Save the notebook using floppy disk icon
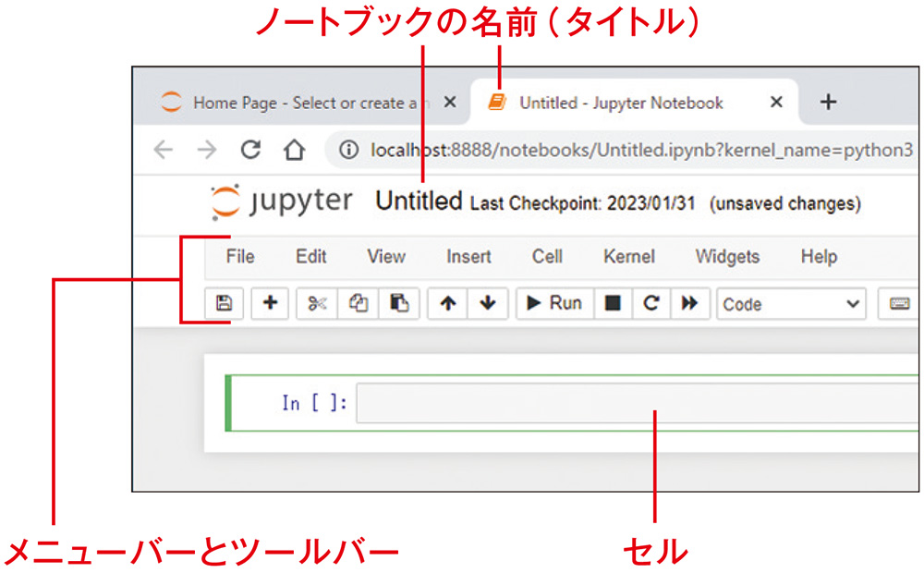Image resolution: width=924 pixels, height=573 pixels. [x=224, y=303]
